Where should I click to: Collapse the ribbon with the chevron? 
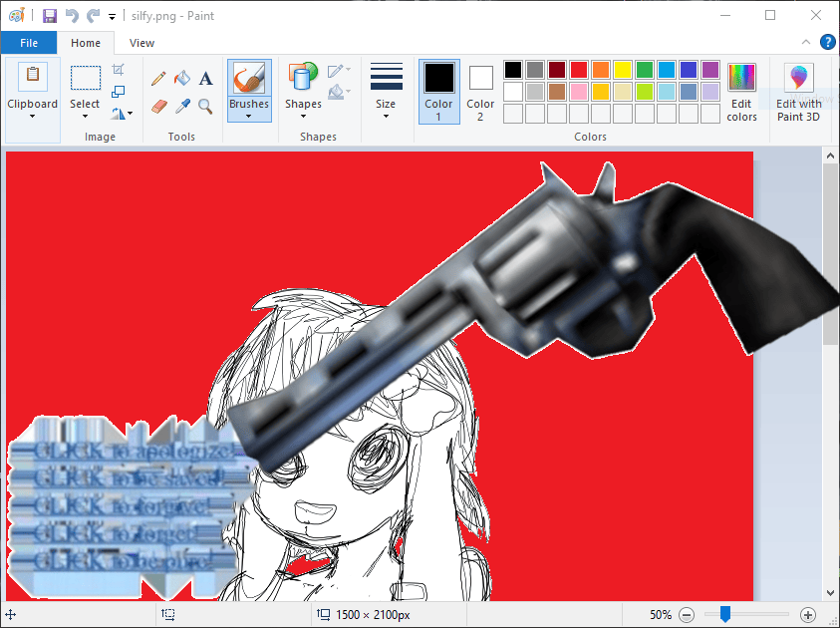[806, 42]
